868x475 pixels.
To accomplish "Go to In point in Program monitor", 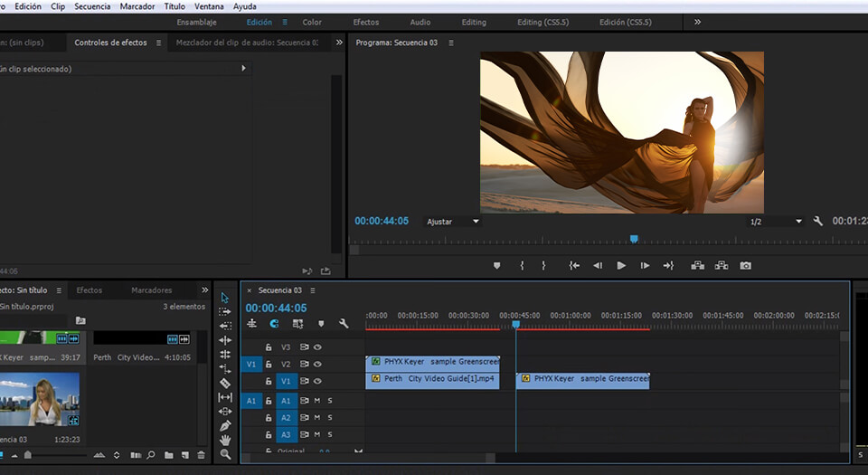I will (x=574, y=266).
